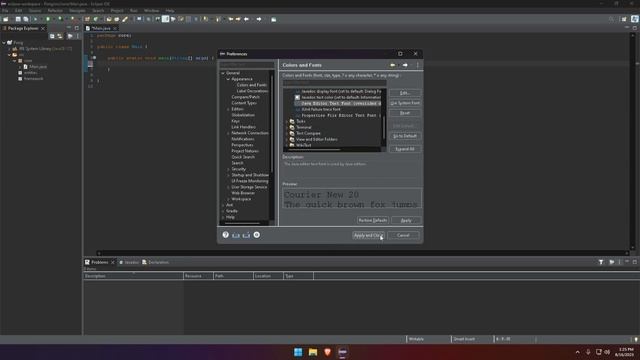Click the Main.java editor tab
640x360 pixels.
100,28
